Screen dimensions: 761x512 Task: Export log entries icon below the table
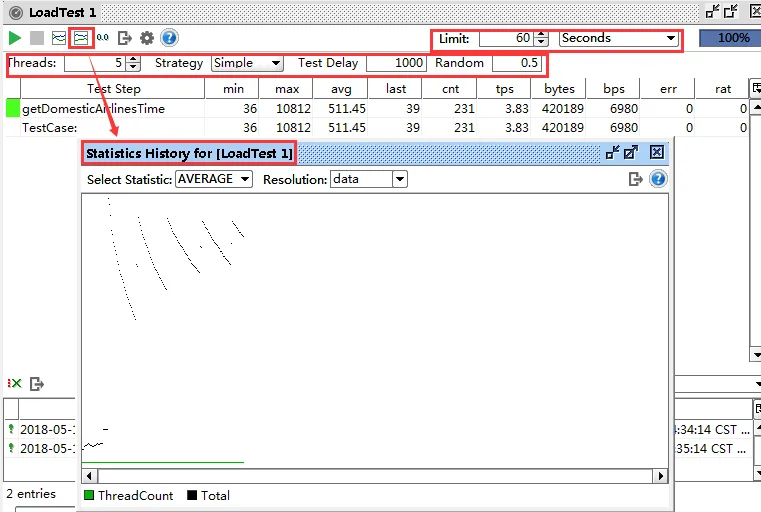point(37,384)
